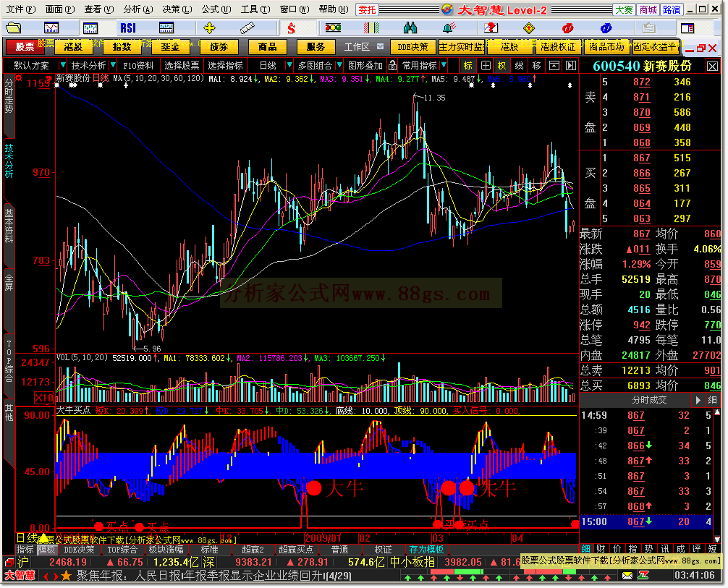Click the striped bars toolbar icon
This screenshot has height=588, width=728.
click(x=371, y=28)
